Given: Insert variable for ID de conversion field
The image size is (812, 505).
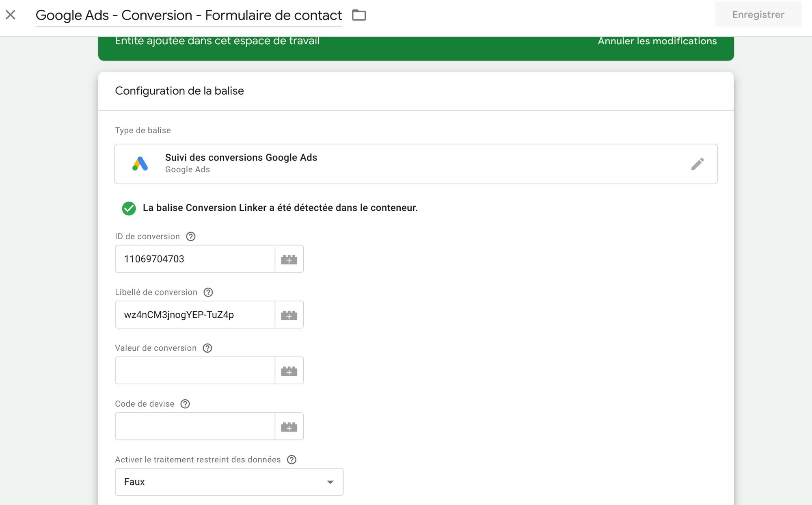Looking at the screenshot, I should pyautogui.click(x=289, y=259).
